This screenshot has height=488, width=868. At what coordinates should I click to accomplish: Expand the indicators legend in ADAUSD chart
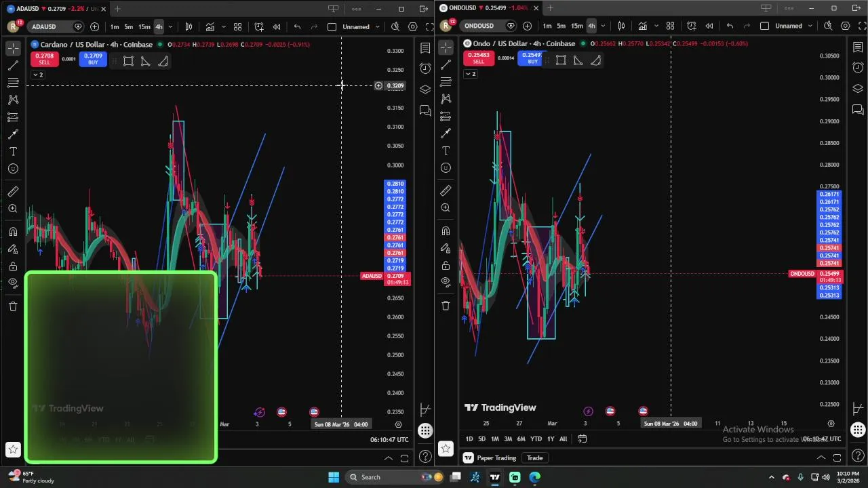37,75
